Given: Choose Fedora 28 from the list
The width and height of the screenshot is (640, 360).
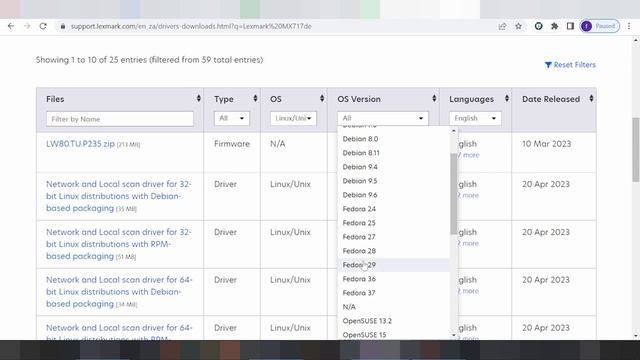Looking at the screenshot, I should (x=393, y=251).
